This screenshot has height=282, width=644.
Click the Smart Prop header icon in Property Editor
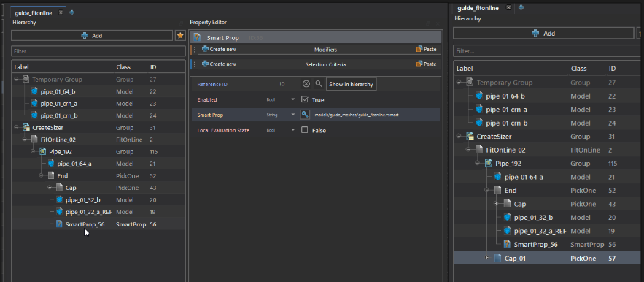[x=197, y=38]
